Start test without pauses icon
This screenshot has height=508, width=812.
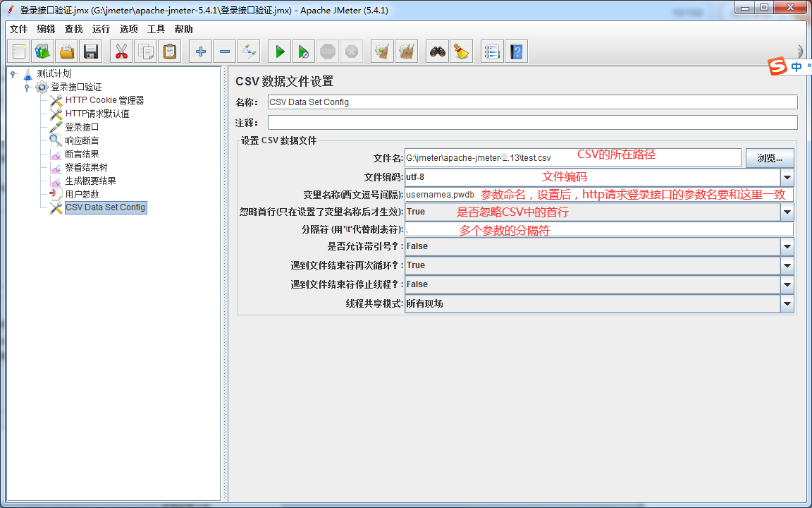(x=304, y=52)
